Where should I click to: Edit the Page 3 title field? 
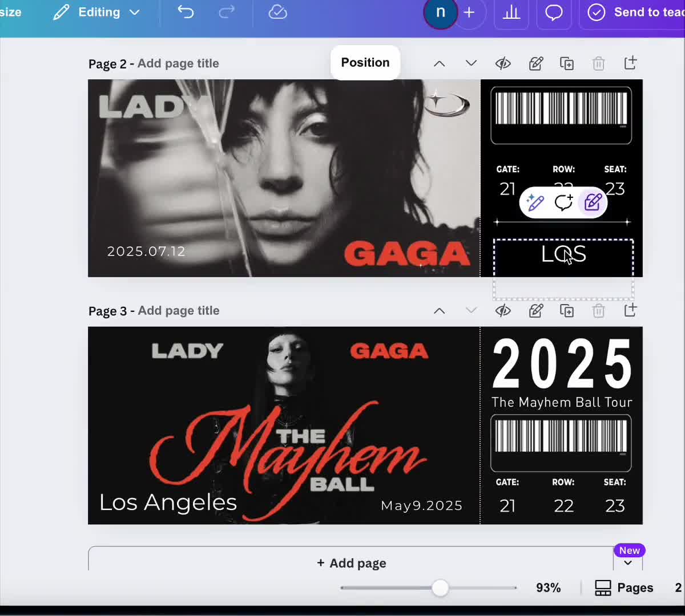coord(178,311)
